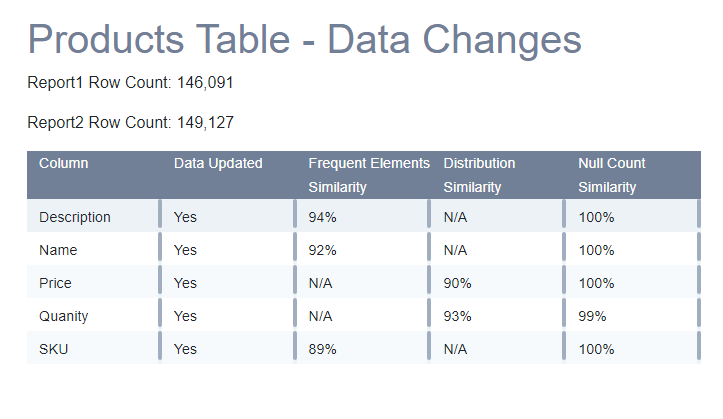Click the Null Count Similarity header
Screen dimensions: 723x419
point(612,175)
